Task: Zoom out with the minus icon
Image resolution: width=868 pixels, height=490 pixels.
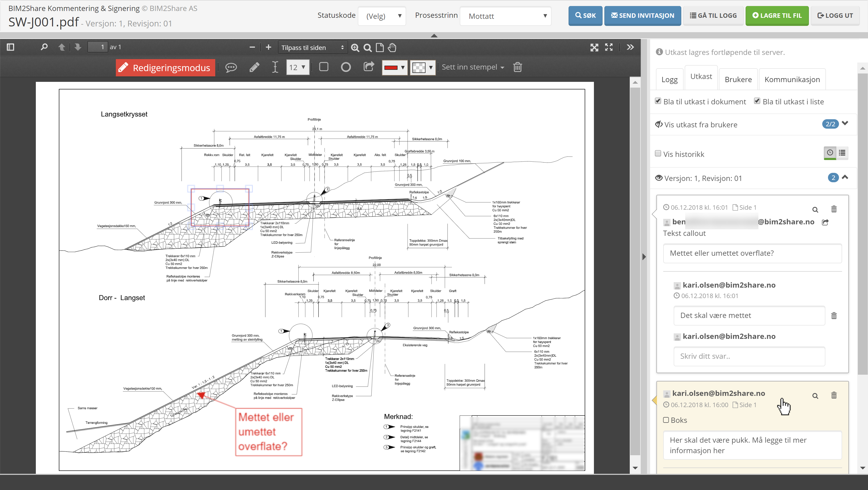Action: [x=252, y=47]
